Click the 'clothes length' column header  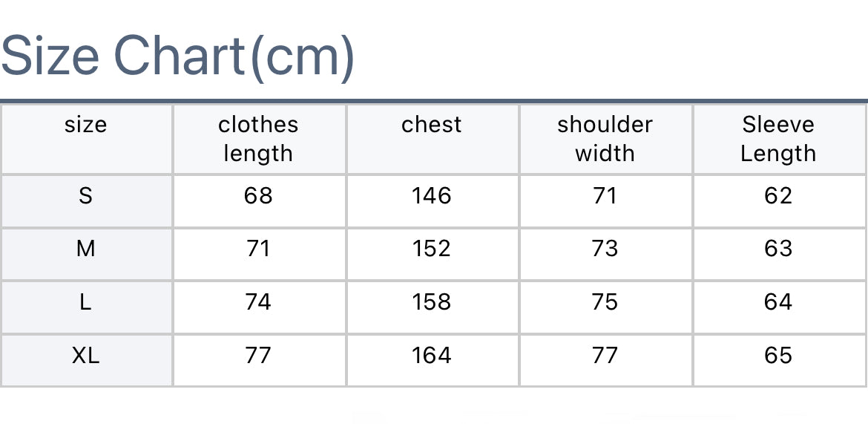(259, 139)
